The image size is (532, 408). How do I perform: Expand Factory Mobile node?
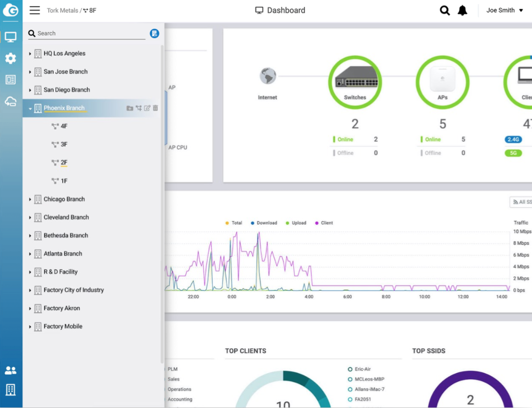[30, 327]
